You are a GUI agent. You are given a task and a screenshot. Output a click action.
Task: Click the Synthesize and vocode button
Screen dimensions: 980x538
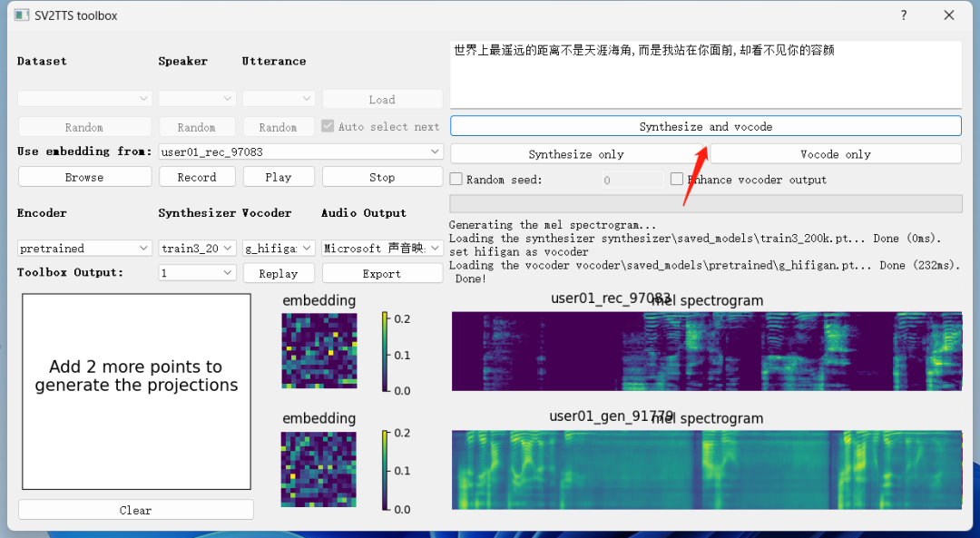pos(705,126)
